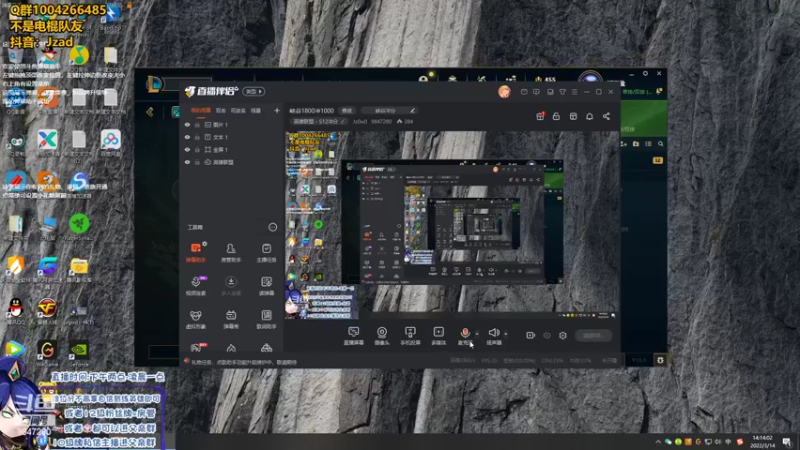Image resolution: width=800 pixels, height=450 pixels.
Task: Edit the 英雄联盟 category tag
Action: coord(318,121)
